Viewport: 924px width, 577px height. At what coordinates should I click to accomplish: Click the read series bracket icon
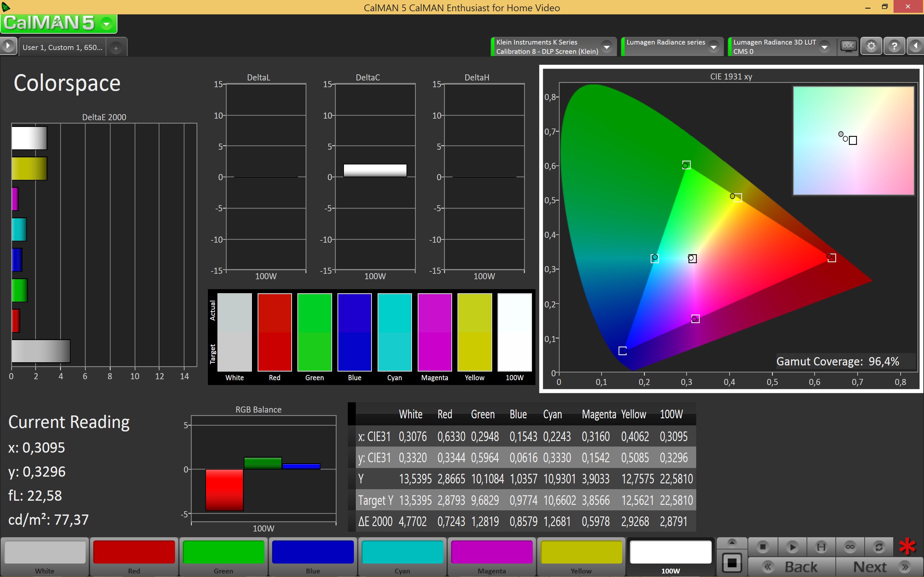coord(821,547)
